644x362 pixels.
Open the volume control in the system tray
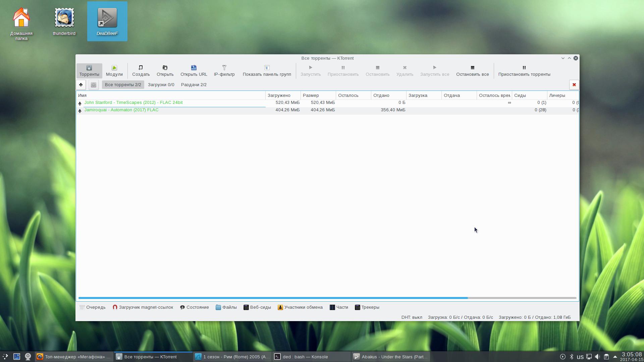pyautogui.click(x=597, y=357)
